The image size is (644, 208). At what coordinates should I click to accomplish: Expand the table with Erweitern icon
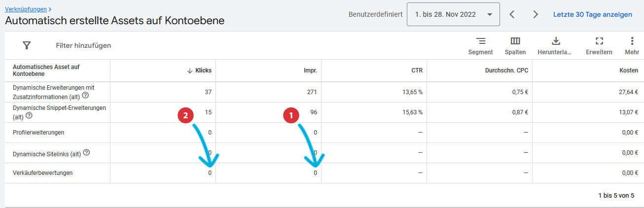(x=599, y=41)
